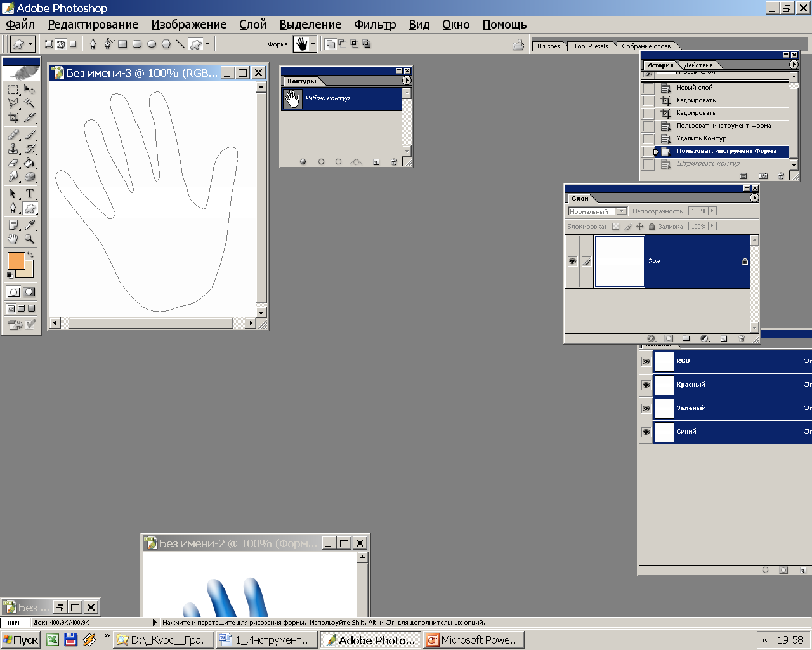Click Пуск start button
Screen dimensions: 812x650
[x=21, y=640]
